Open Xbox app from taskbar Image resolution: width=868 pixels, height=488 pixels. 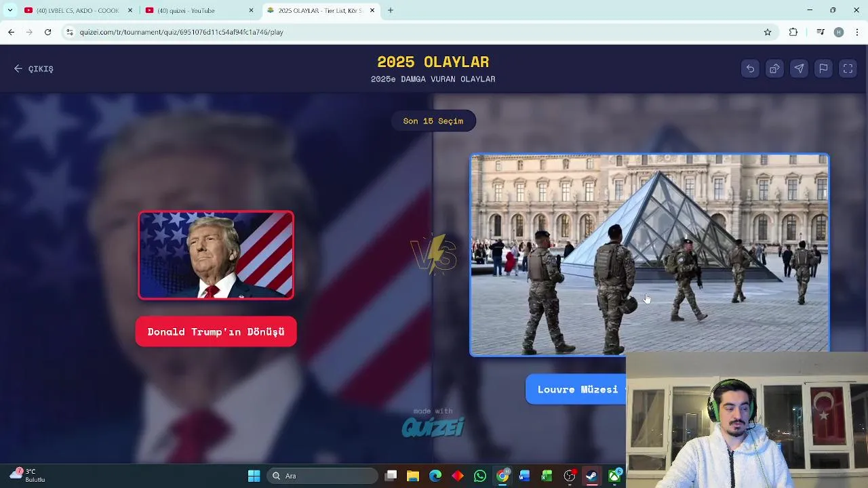pyautogui.click(x=614, y=476)
